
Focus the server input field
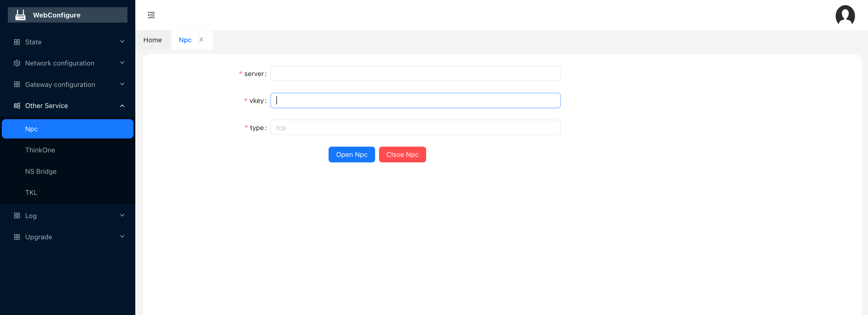click(416, 73)
